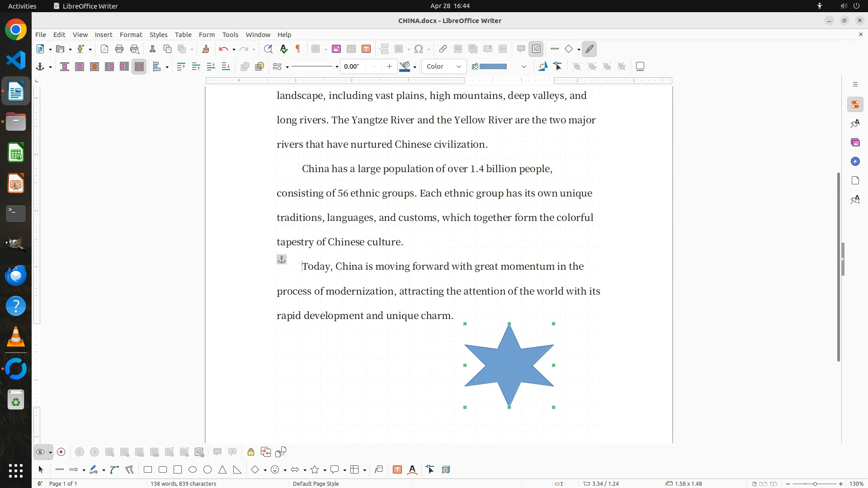
Task: Click the line width input field
Action: pos(353,66)
